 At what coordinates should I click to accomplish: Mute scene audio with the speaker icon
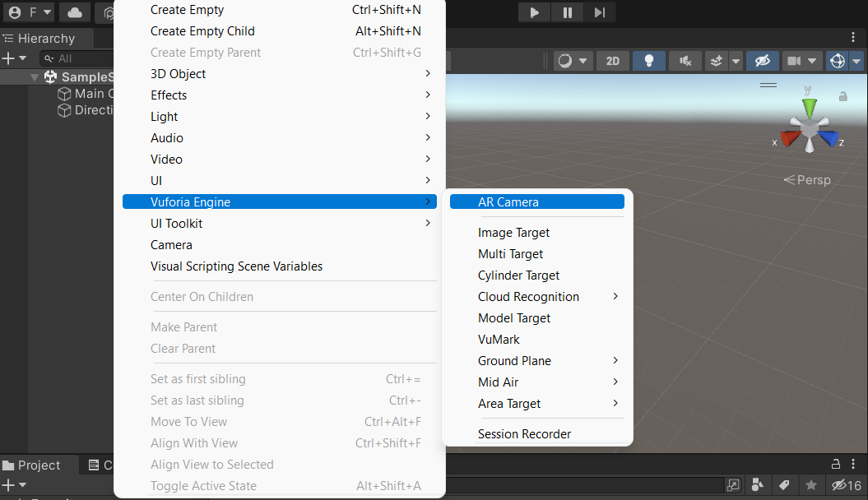click(685, 61)
